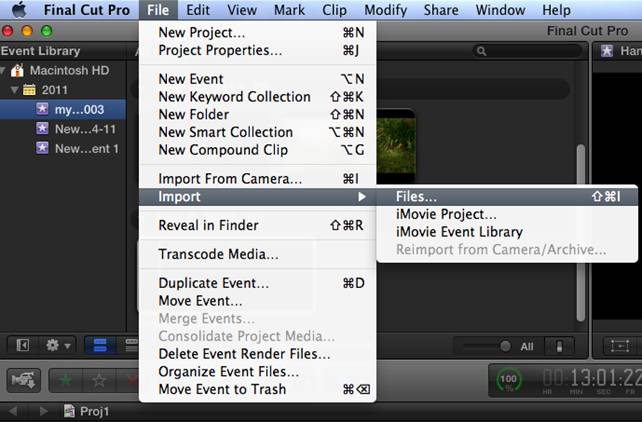Choose iMovie Event Library in submenu
This screenshot has width=642, height=422.
point(507,232)
